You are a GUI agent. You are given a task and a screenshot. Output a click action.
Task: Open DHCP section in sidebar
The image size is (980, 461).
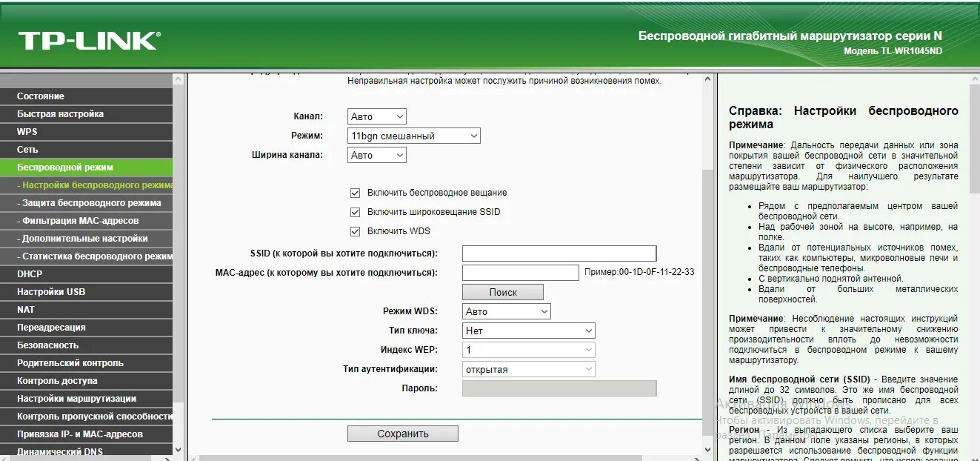tap(86, 274)
